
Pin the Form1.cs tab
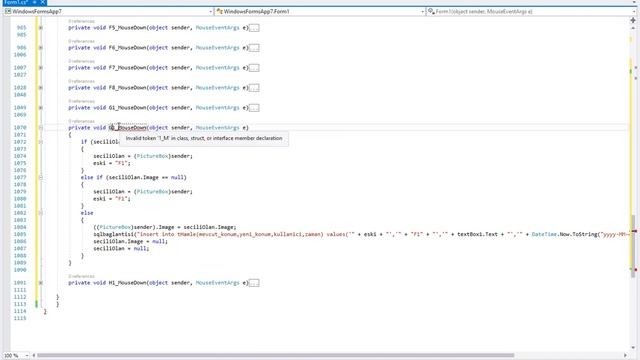point(35,2)
